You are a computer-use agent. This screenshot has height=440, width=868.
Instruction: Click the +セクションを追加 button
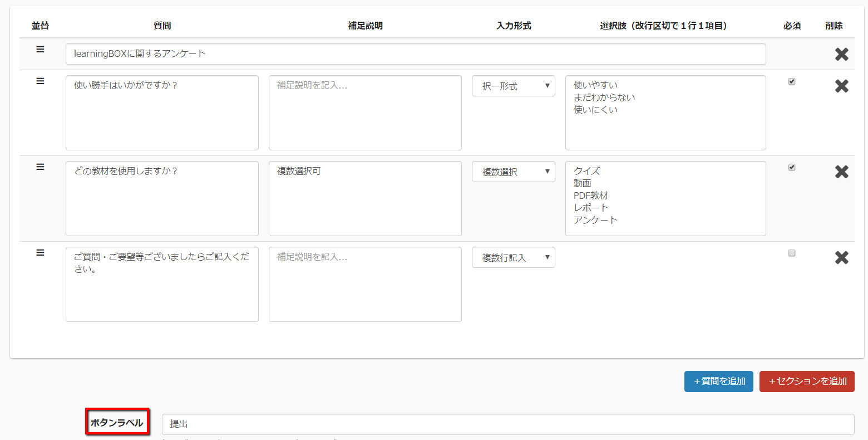click(807, 382)
